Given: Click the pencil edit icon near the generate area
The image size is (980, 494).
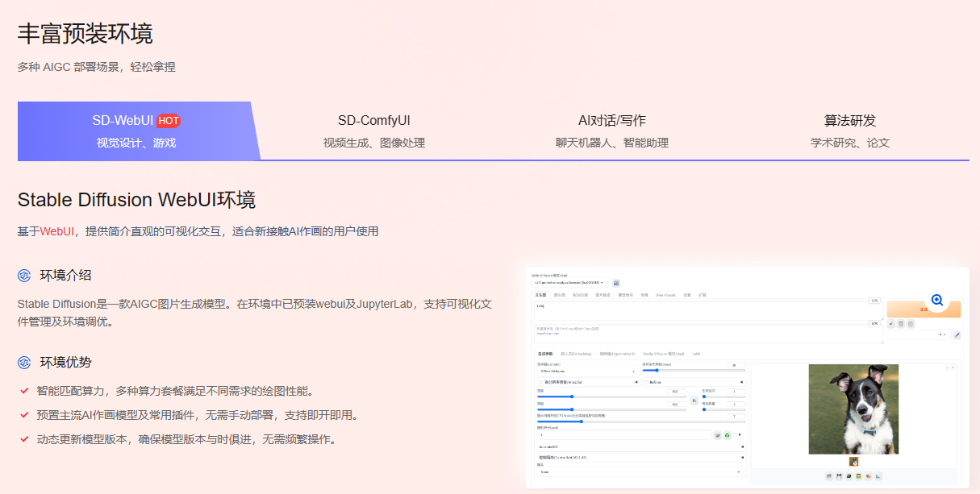Looking at the screenshot, I should [957, 334].
